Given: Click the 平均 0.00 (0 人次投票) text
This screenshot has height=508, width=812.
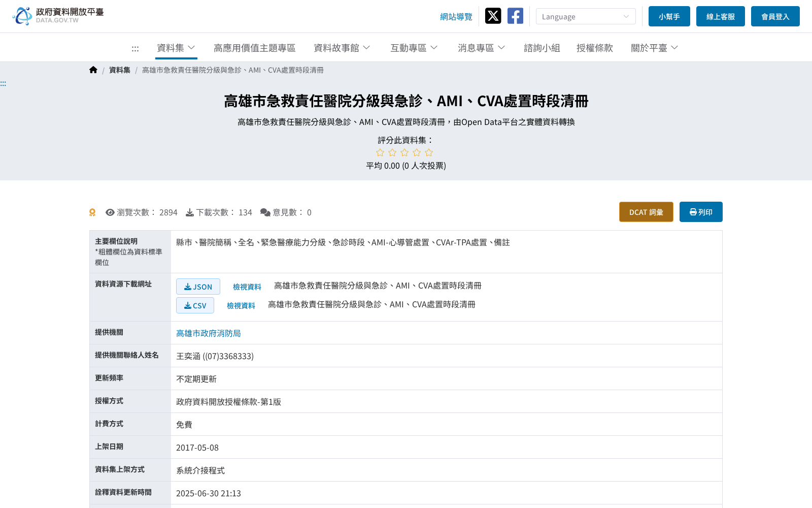Looking at the screenshot, I should tap(406, 166).
